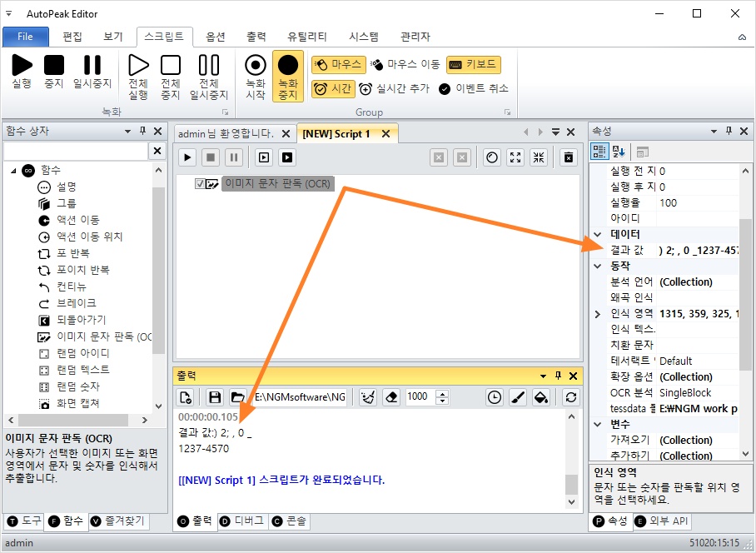Screen dimensions: 756x553
Task: Close the [NEW] Script 1 tab
Action: (385, 133)
